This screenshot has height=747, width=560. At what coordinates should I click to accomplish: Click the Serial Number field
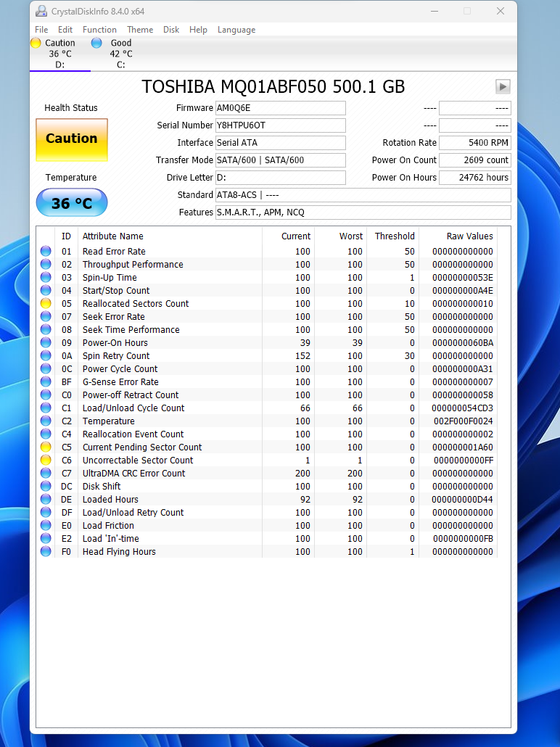coord(281,125)
